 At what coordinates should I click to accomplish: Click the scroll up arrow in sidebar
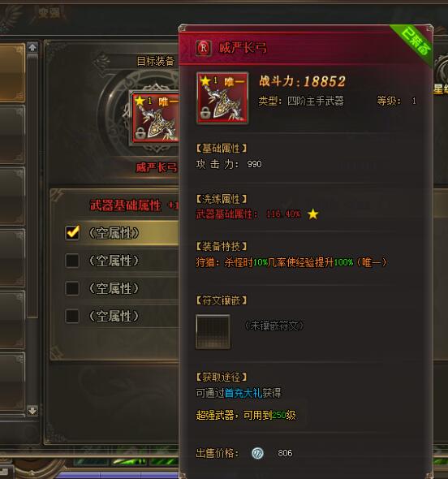coord(32,47)
